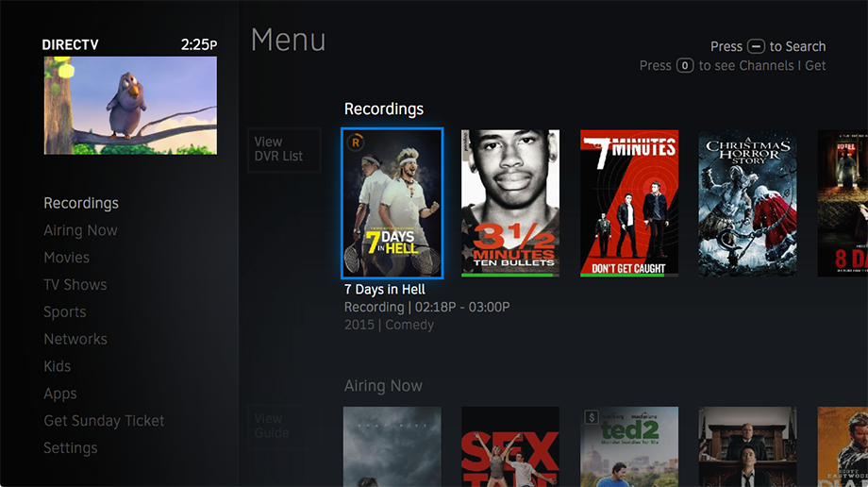The image size is (868, 487).
Task: Open the DIRECTV logo at top left
Action: [71, 45]
